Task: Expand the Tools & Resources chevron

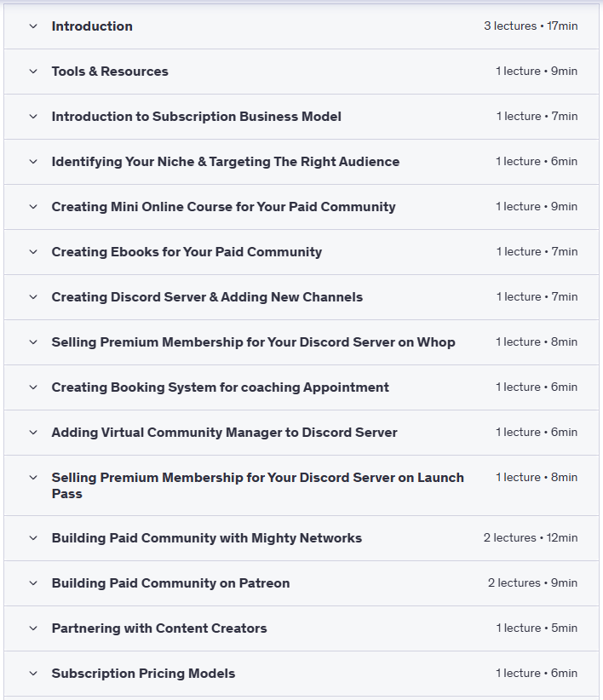Action: [33, 72]
